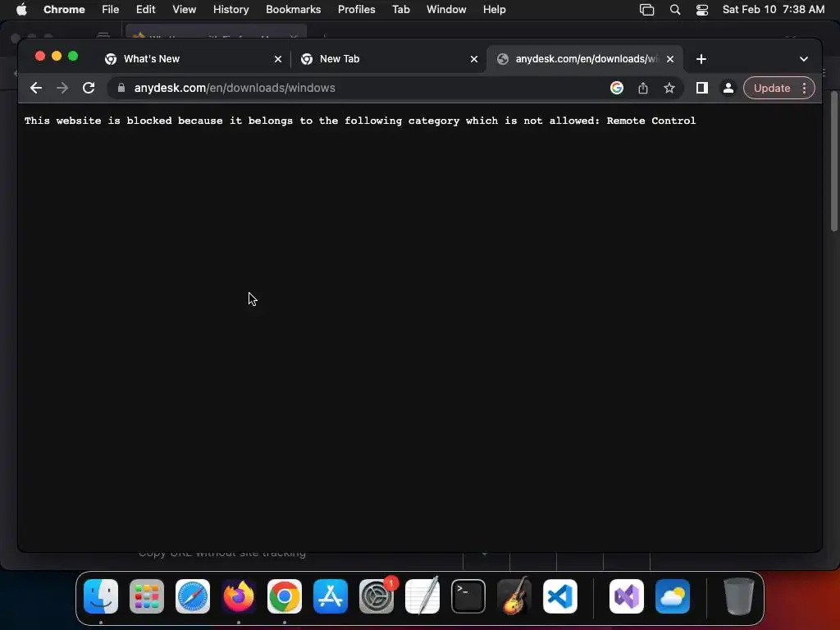Open Control Center in menu bar
Viewport: 840px width, 630px height.
tap(702, 10)
